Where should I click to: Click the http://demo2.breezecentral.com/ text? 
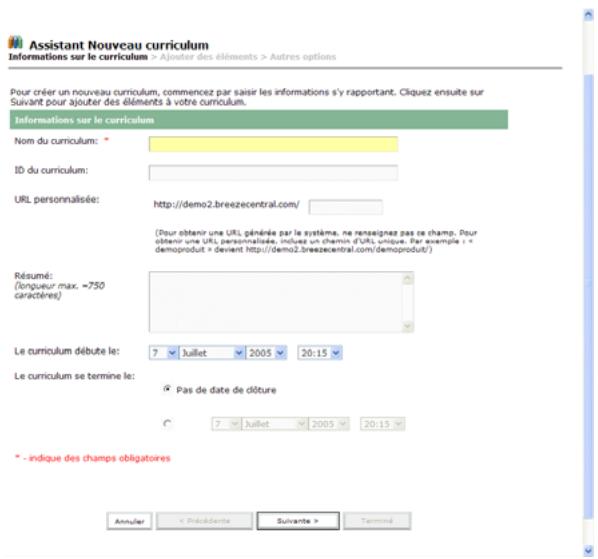(x=227, y=204)
